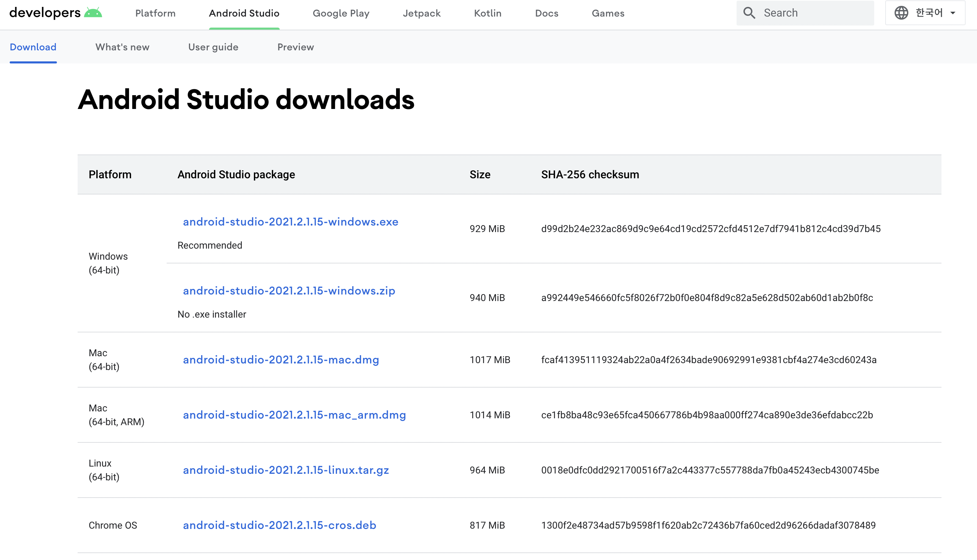Screen dimensions: 977x560
Task: Download android-studio-2021.2.1.15-linux.tar.gz
Action: tap(286, 470)
